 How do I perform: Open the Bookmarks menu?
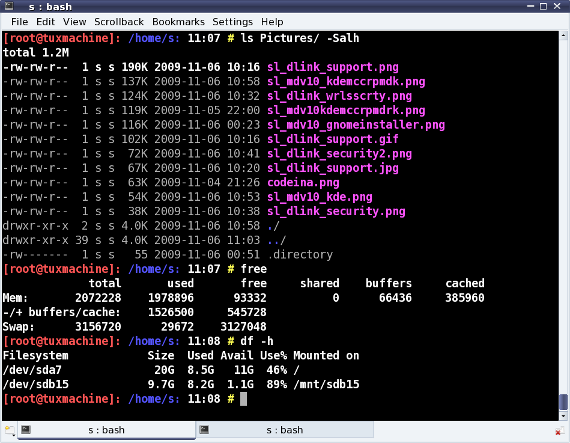click(x=178, y=22)
